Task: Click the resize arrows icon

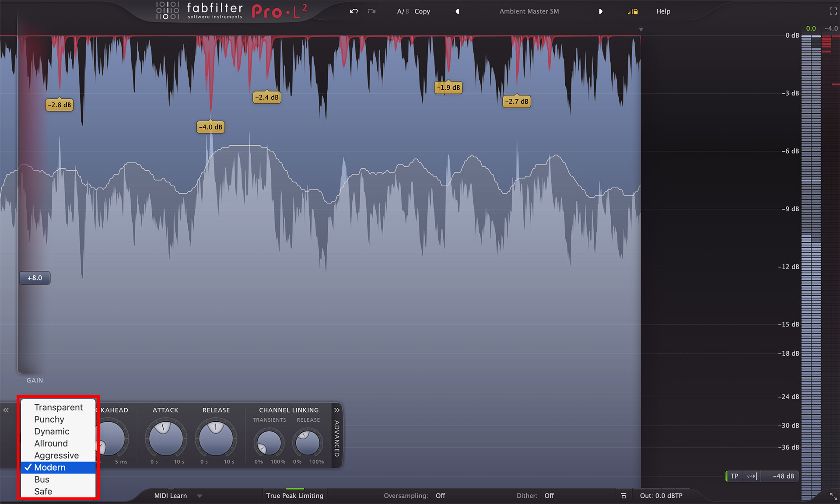Action: [833, 496]
